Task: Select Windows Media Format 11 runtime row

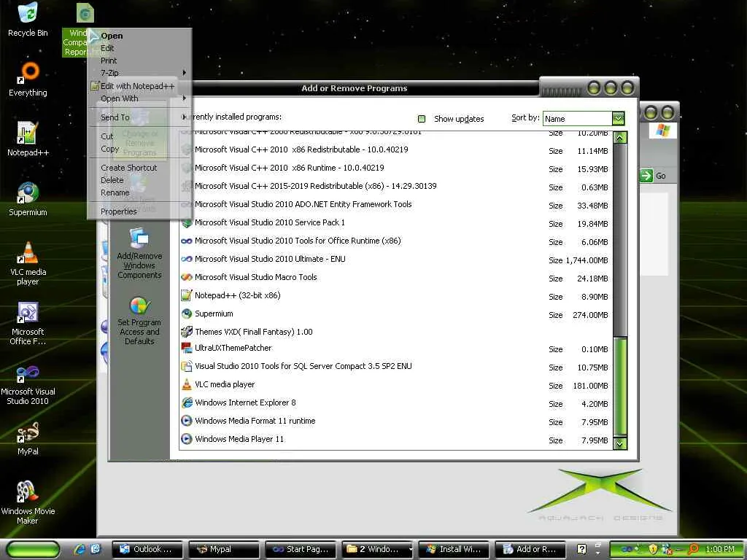Action: click(x=395, y=421)
